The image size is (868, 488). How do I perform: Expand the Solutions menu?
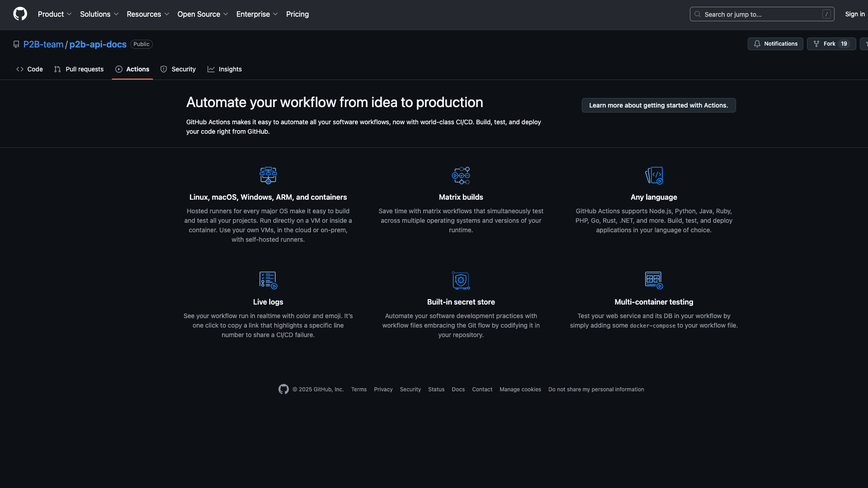tap(99, 14)
